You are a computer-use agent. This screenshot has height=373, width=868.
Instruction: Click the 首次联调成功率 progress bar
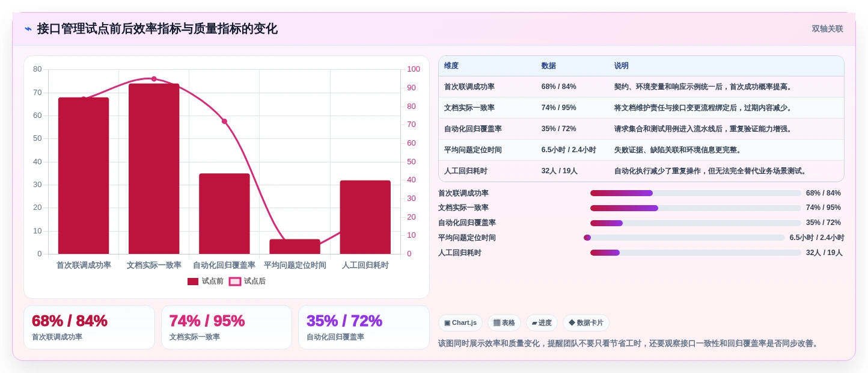coord(695,193)
